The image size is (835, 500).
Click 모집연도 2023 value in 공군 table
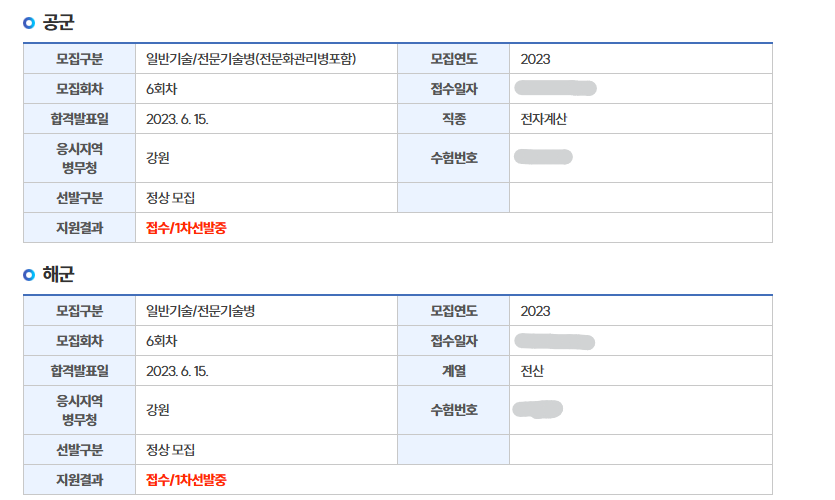click(535, 59)
